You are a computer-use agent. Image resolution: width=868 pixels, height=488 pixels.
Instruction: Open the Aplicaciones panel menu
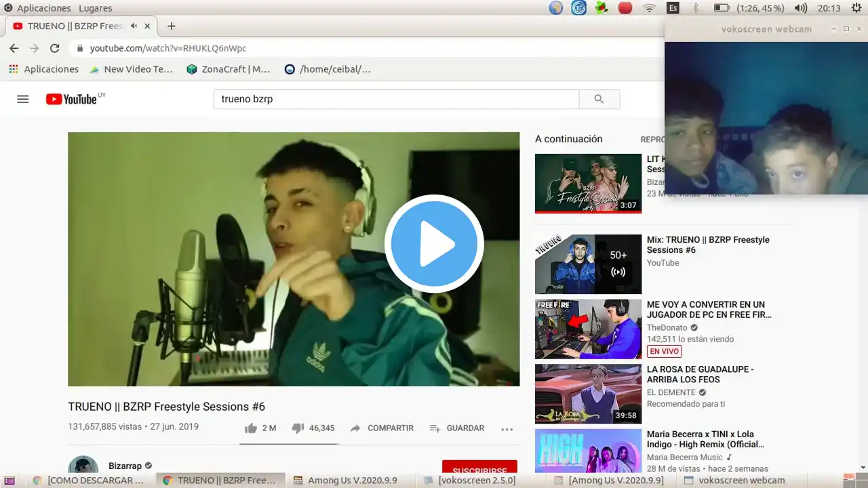43,8
